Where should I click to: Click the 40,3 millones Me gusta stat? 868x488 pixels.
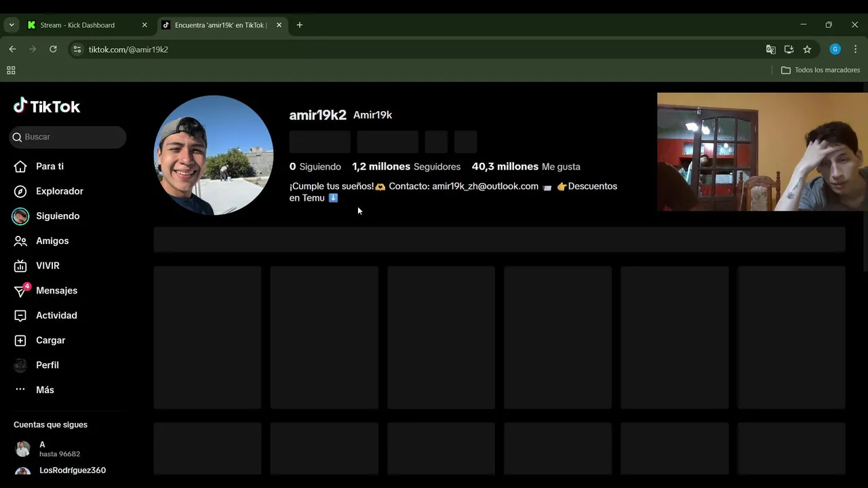tap(526, 167)
